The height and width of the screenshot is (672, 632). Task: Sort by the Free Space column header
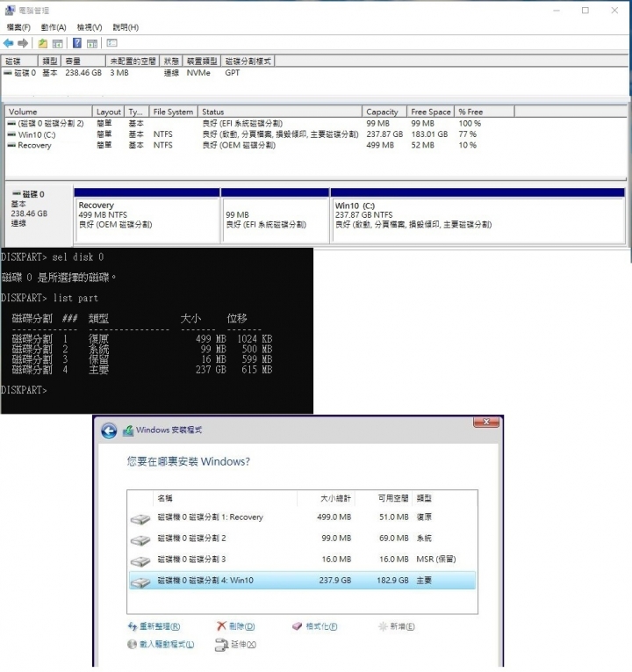pyautogui.click(x=430, y=112)
